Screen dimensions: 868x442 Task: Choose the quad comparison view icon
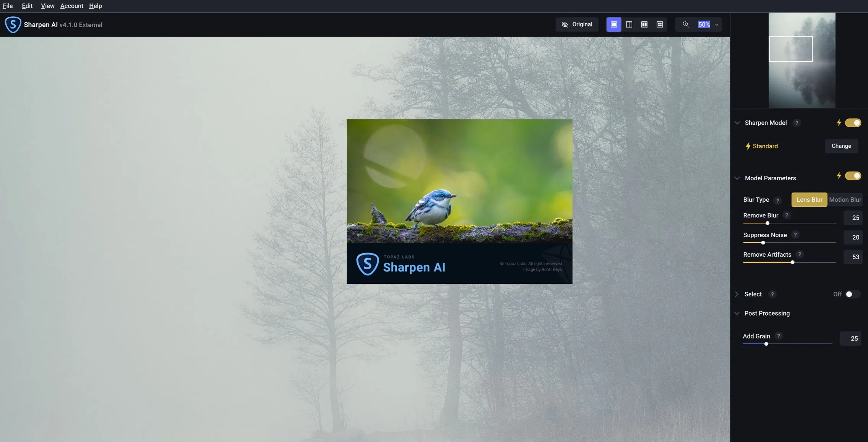click(x=659, y=24)
